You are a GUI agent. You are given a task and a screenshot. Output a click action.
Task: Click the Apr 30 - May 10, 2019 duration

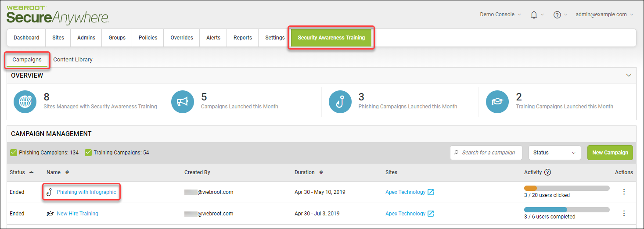pyautogui.click(x=320, y=192)
